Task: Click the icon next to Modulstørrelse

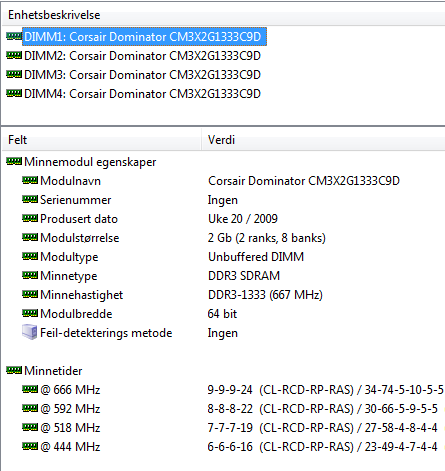Action: tap(30, 237)
